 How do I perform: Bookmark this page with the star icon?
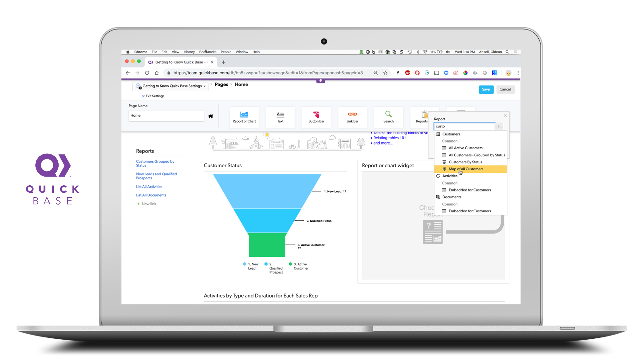point(385,73)
